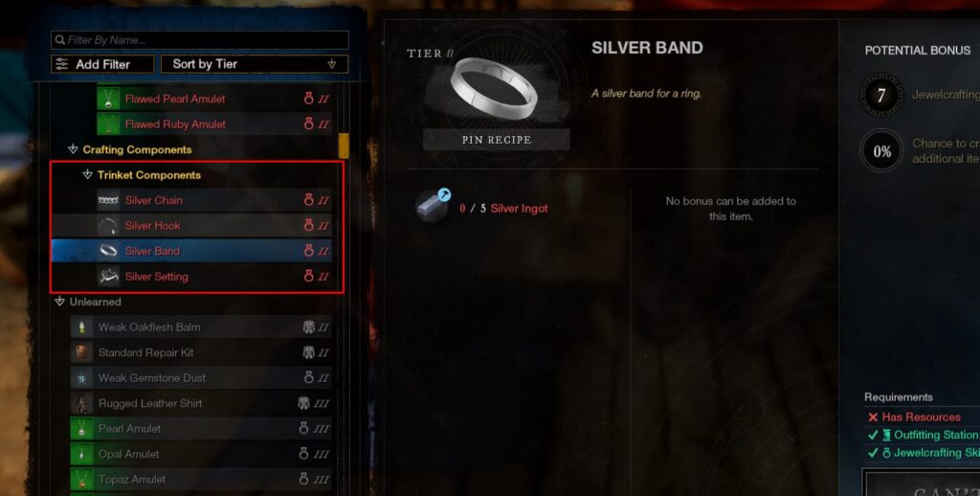Select the Flawed Pearl Amulet icon
Screen dimensions: 980x496
pyautogui.click(x=108, y=99)
